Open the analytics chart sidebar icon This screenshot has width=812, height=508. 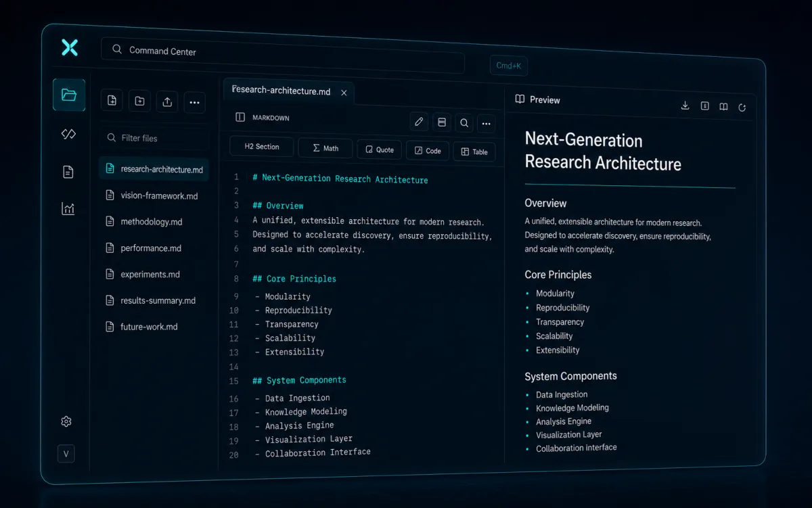[x=68, y=209]
